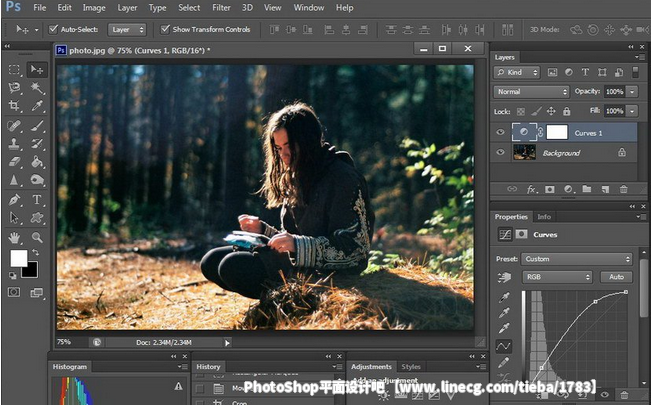Delete layer using Layers panel trash icon

(623, 189)
